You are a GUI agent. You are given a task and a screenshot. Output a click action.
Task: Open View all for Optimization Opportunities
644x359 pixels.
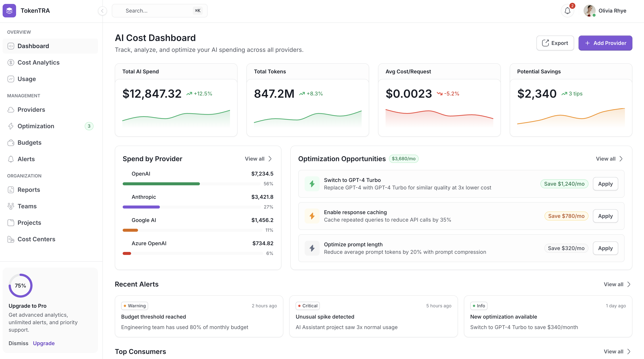(609, 159)
